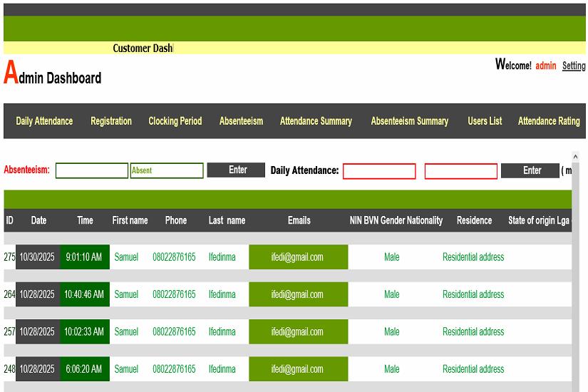Open the Daily Attendance menu item
This screenshot has height=392, width=588.
click(x=44, y=121)
